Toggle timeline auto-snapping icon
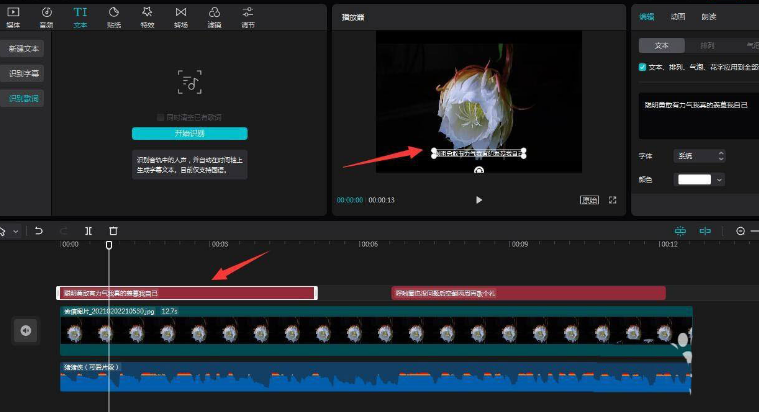759x412 pixels. (680, 231)
